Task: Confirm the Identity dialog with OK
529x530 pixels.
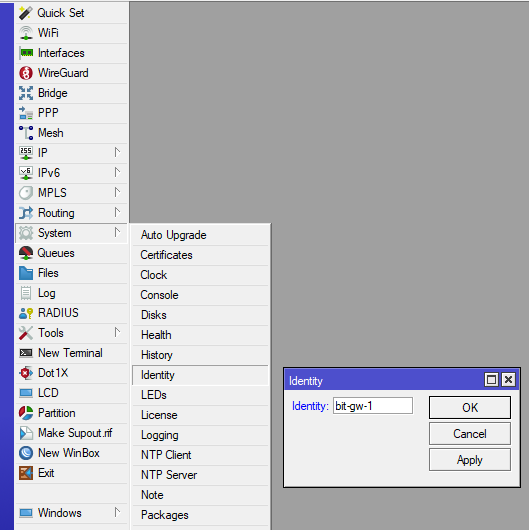Action: pos(470,408)
